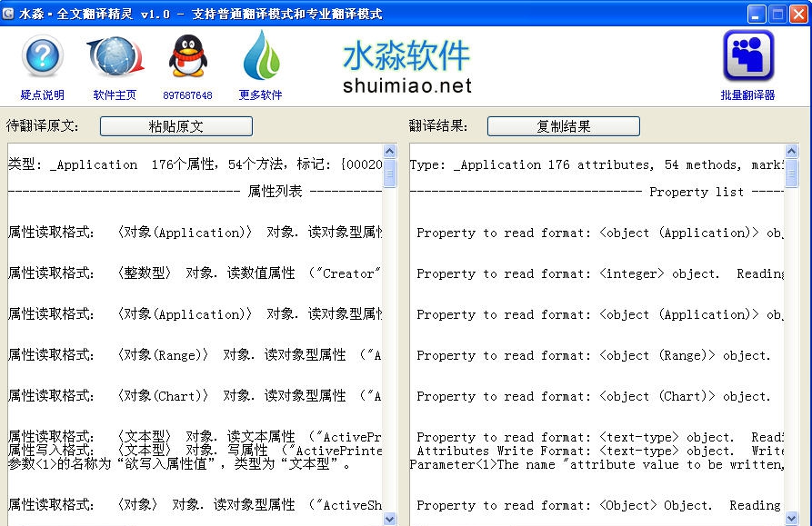The height and width of the screenshot is (526, 812).
Task: Click the QQ penguin icon 897687648
Action: tap(188, 55)
